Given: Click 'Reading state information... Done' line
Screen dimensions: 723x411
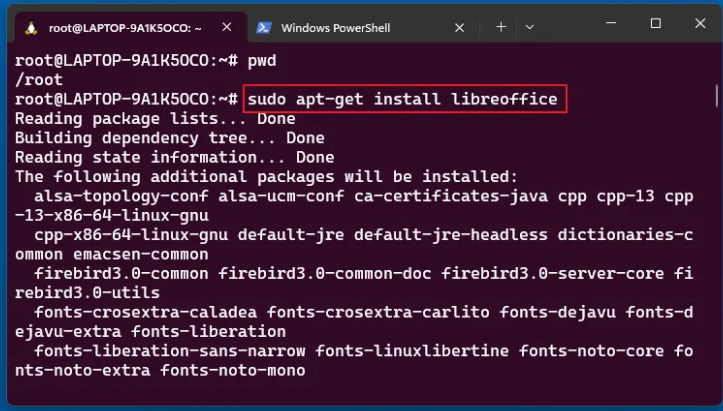Looking at the screenshot, I should point(174,157).
